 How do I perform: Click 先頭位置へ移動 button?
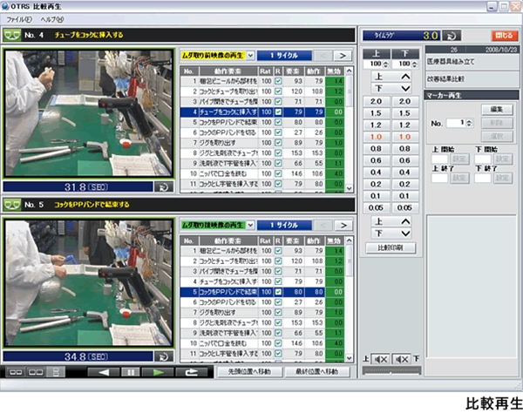249,372
